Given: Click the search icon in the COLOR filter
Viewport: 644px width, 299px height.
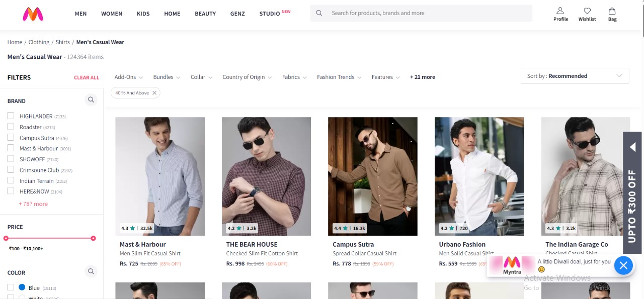Looking at the screenshot, I should 91,271.
